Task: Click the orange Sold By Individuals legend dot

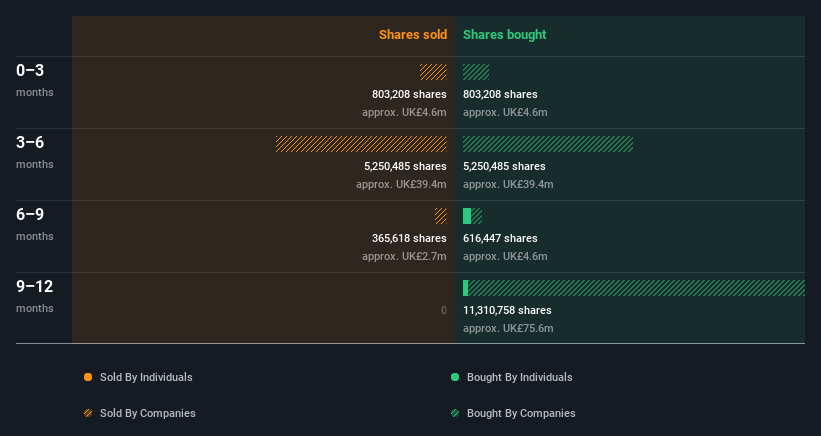Action: pos(88,377)
